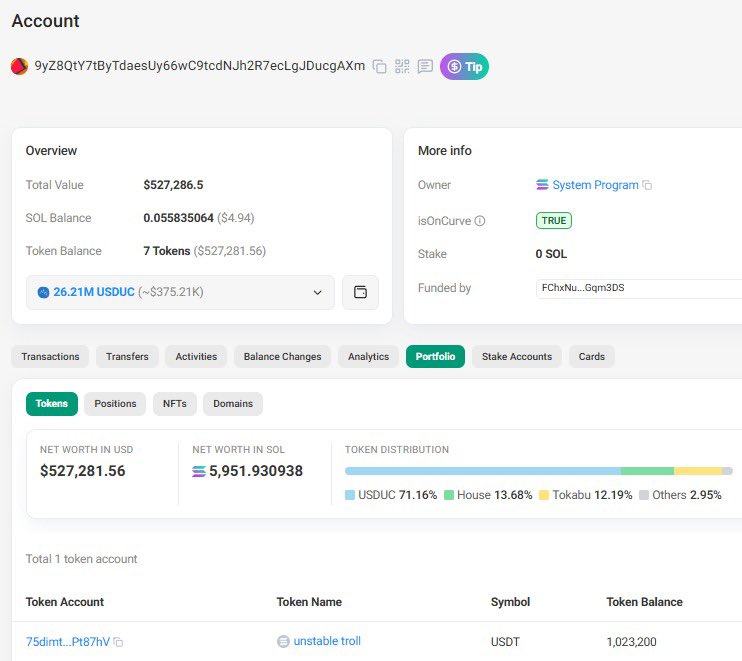The height and width of the screenshot is (661, 742).
Task: Expand the 26.21M USDUC token dropdown
Action: point(180,292)
